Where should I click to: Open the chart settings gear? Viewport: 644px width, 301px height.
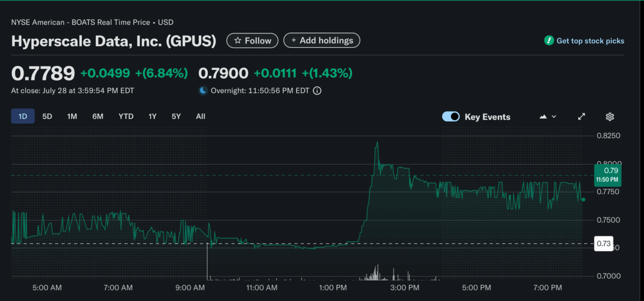tap(610, 117)
